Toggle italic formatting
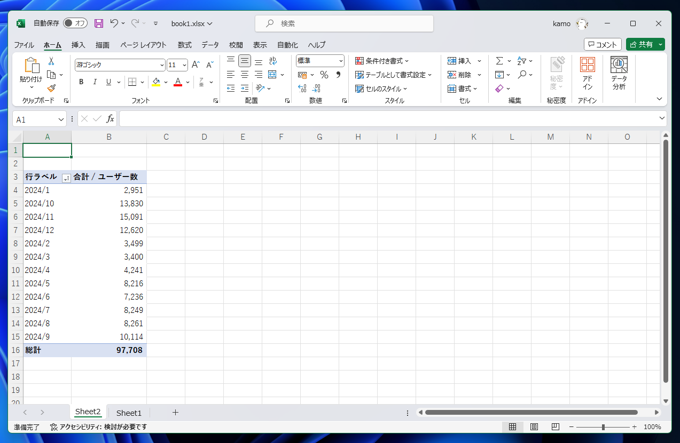This screenshot has width=680, height=443. (x=95, y=82)
